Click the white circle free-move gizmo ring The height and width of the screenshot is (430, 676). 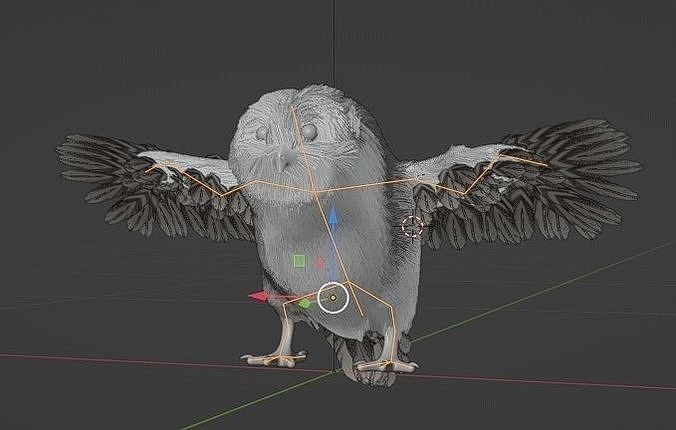tap(333, 298)
